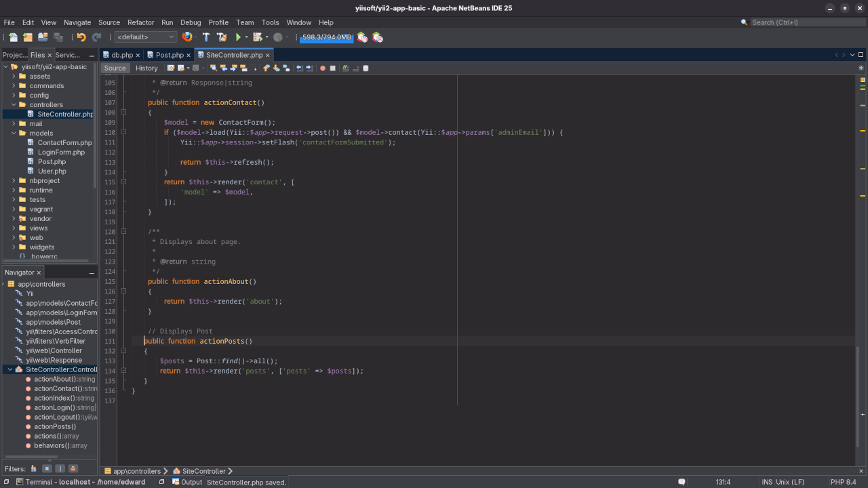Click the Debug Project toolbar icon

click(x=258, y=37)
